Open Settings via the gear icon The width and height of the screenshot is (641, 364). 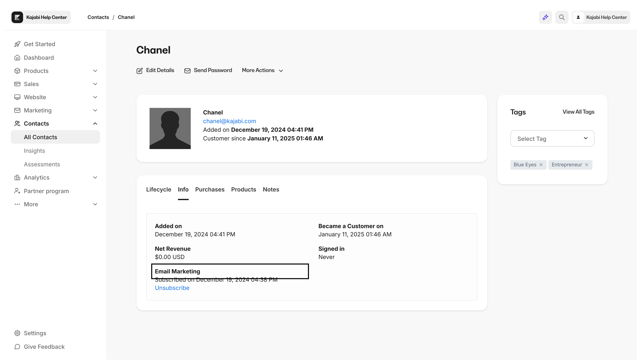click(x=17, y=333)
